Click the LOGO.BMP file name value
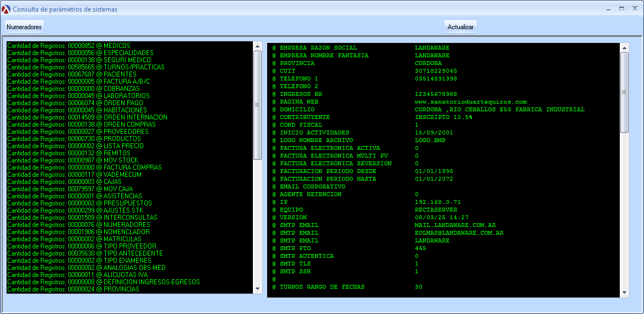Screen dimensions: 644x314 [x=430, y=140]
